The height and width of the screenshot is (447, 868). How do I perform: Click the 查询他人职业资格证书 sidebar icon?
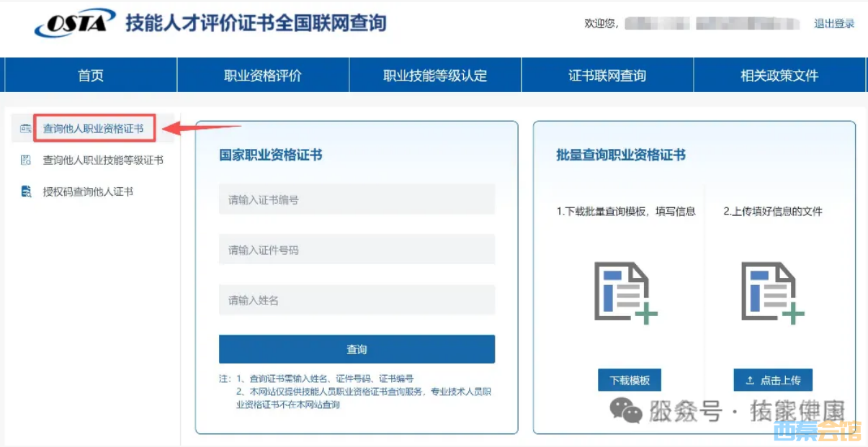[26, 129]
